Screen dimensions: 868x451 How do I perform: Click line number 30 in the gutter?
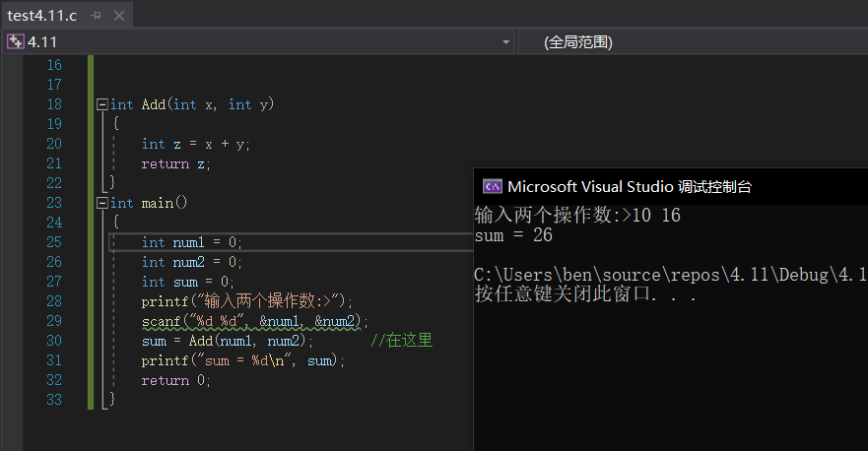tap(53, 341)
